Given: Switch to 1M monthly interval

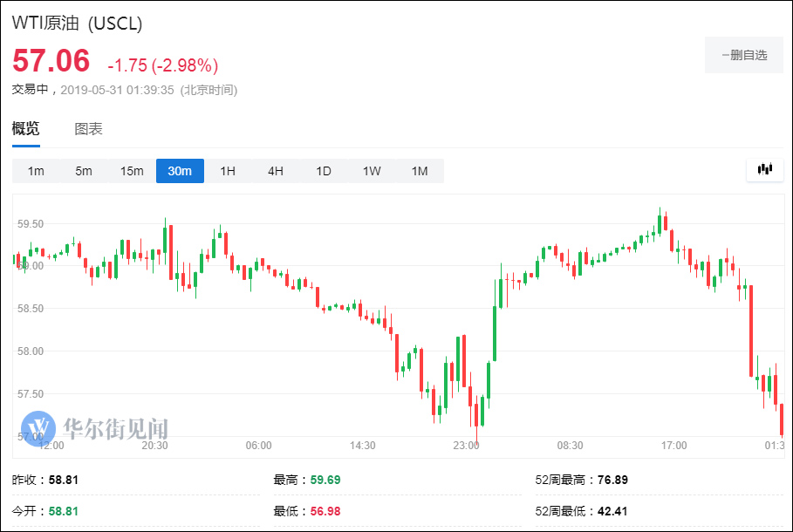Looking at the screenshot, I should coord(420,171).
